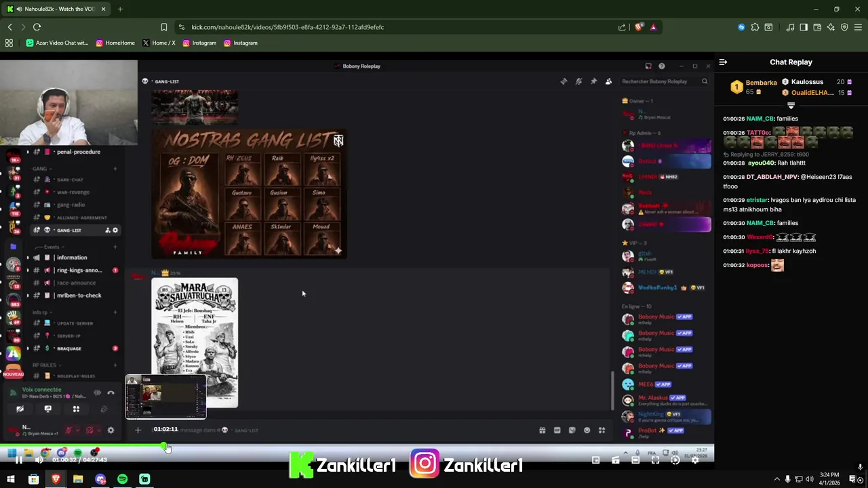
Task: Expand threads arrow beside penal-procedure
Action: tap(28, 152)
